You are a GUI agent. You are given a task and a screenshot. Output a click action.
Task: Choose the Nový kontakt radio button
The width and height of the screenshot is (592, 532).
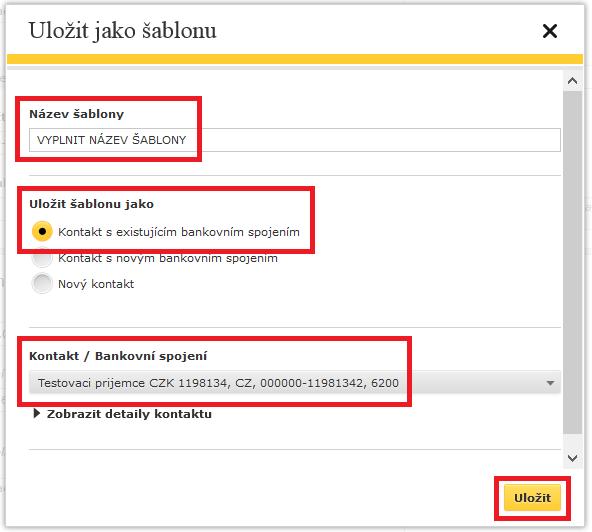(x=42, y=283)
